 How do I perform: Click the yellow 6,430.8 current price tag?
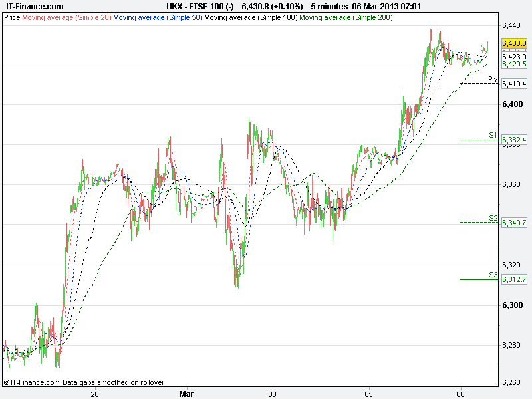click(x=514, y=43)
